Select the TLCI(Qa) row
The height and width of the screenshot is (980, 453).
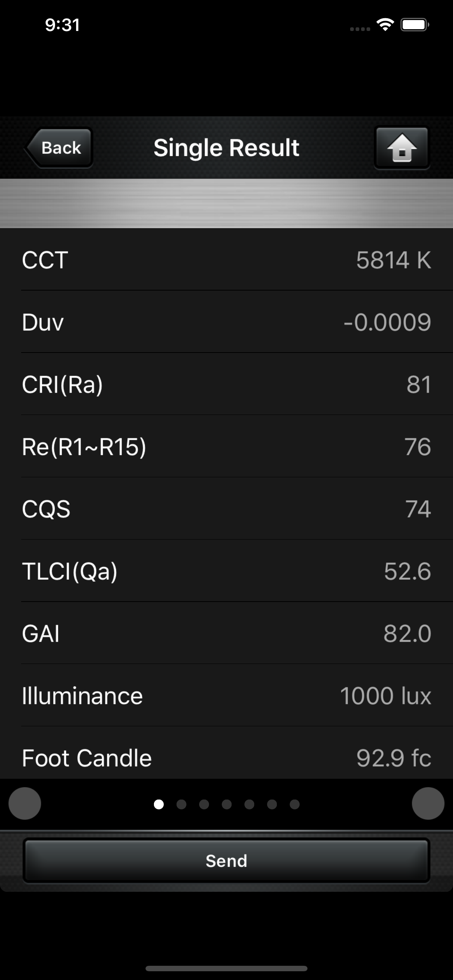[226, 571]
